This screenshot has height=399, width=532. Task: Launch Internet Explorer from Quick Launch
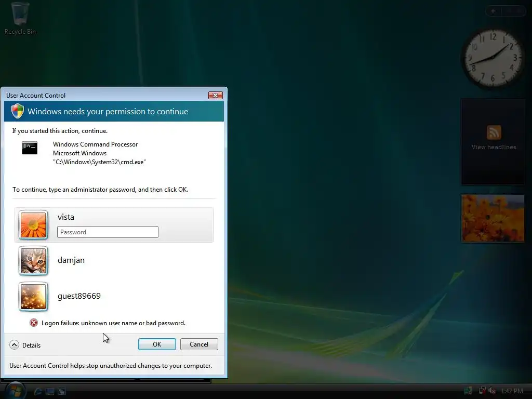click(38, 392)
